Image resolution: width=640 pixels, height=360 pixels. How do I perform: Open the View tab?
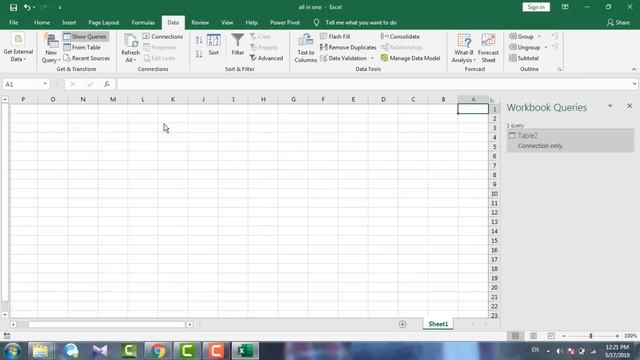coord(227,22)
